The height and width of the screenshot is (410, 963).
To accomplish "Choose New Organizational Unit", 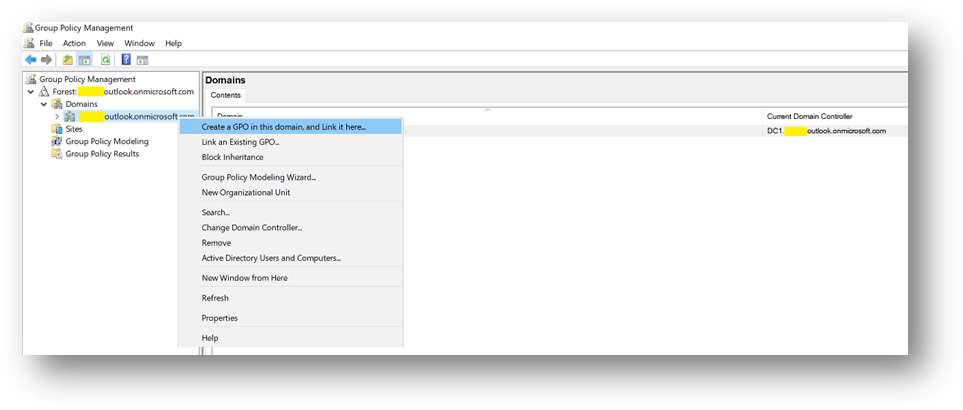I will tap(290, 192).
